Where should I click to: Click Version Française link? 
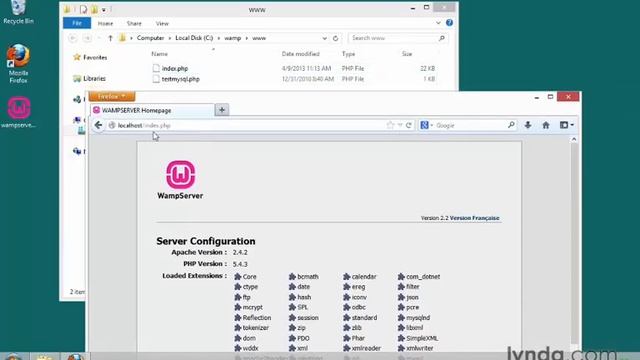click(474, 218)
